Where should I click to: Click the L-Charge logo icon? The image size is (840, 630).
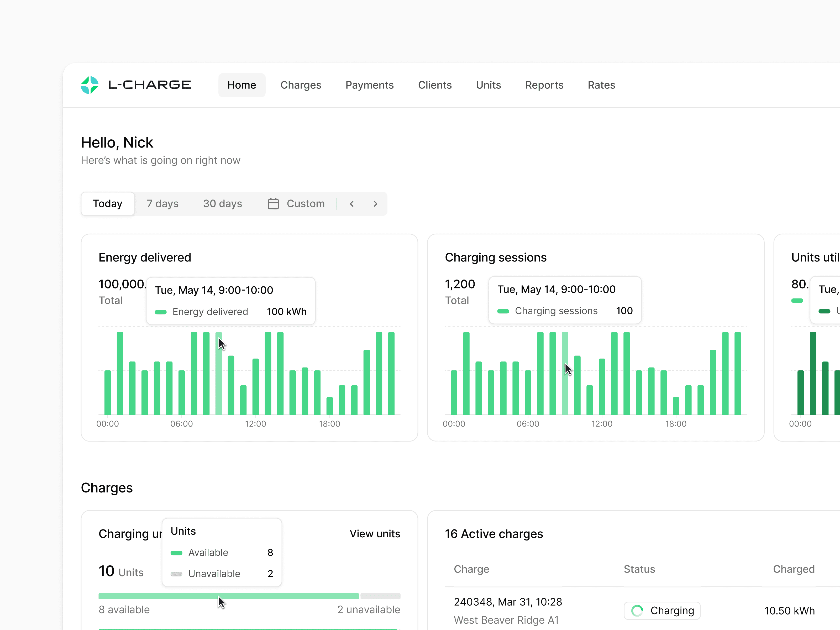coord(90,85)
